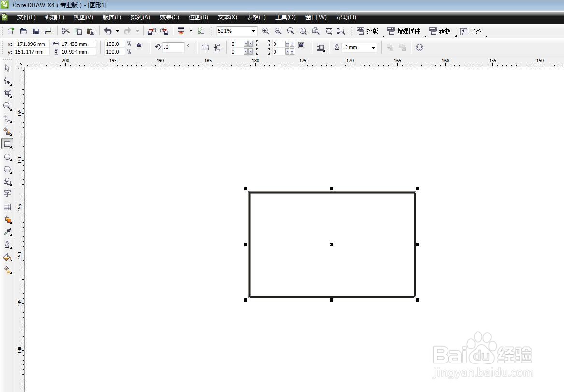Click the rectangle's center X marker
564x392 pixels.
click(332, 244)
